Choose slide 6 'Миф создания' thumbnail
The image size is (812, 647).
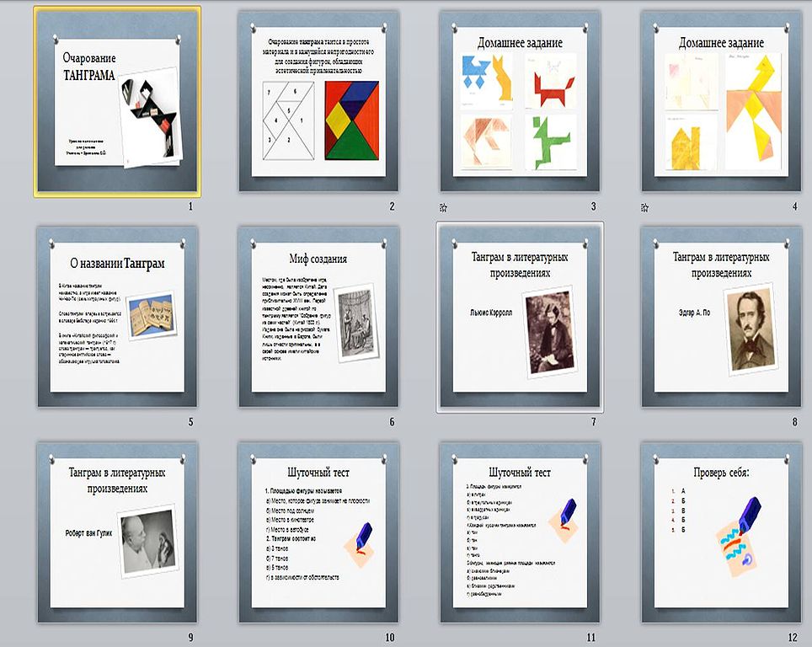point(318,317)
